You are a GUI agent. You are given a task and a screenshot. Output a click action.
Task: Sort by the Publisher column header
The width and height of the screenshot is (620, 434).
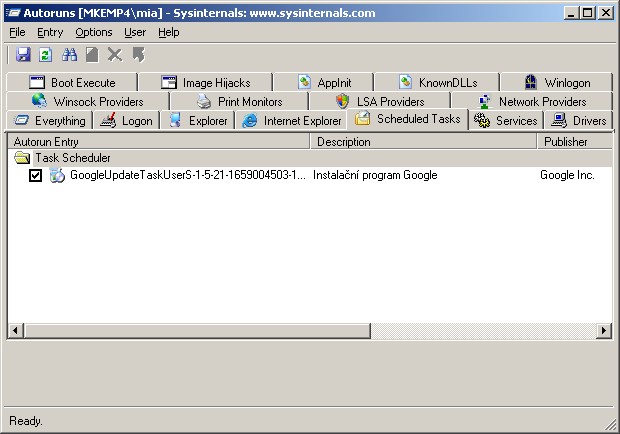coord(575,142)
